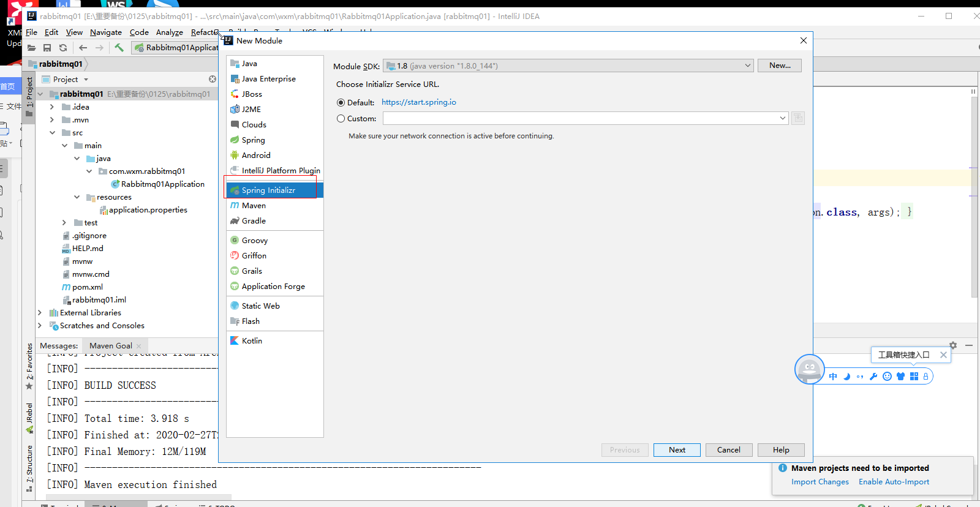Close the New Module dialog

[804, 40]
